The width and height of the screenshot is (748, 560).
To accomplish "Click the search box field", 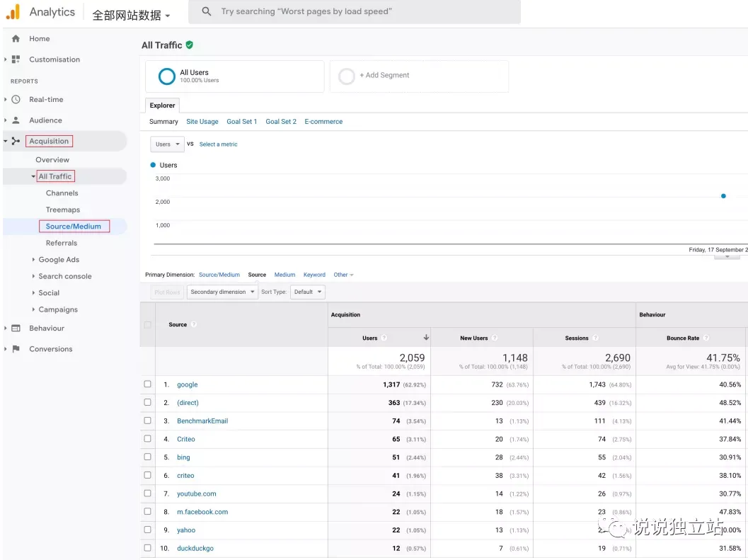I will tap(355, 11).
